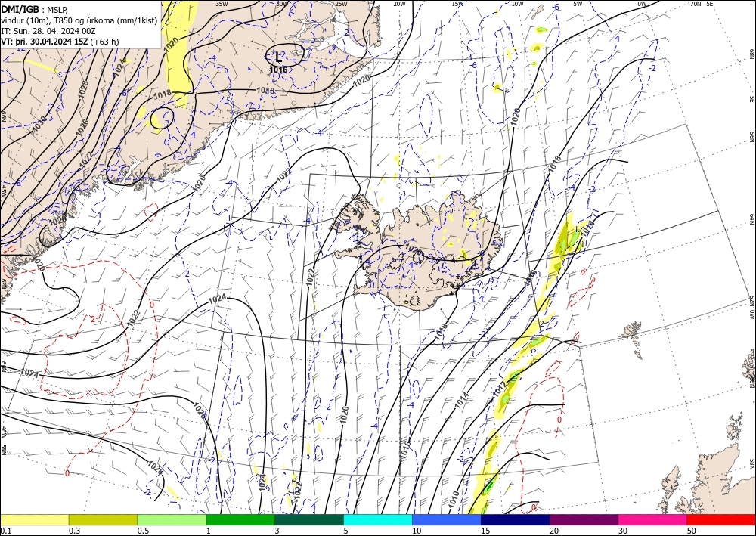Select the green 1–3 mm legend swatch
The width and height of the screenshot is (756, 536).
click(240, 519)
